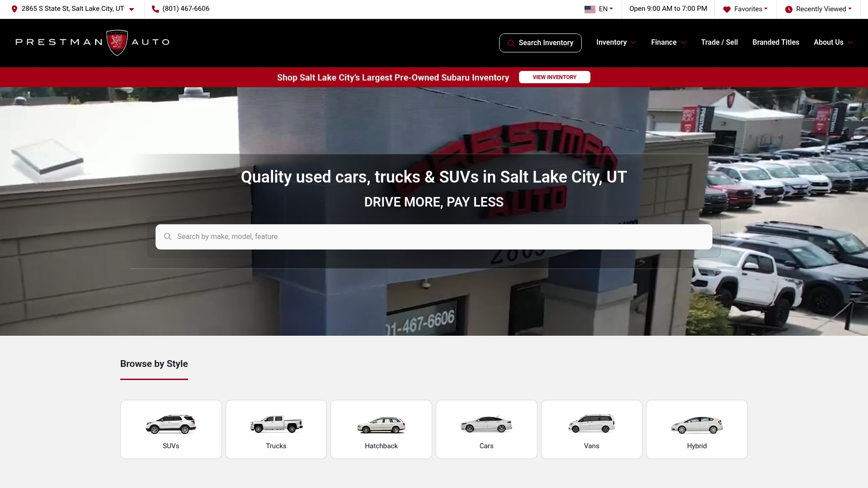This screenshot has width=868, height=488.
Task: Click the Trucks label text
Action: 276,446
